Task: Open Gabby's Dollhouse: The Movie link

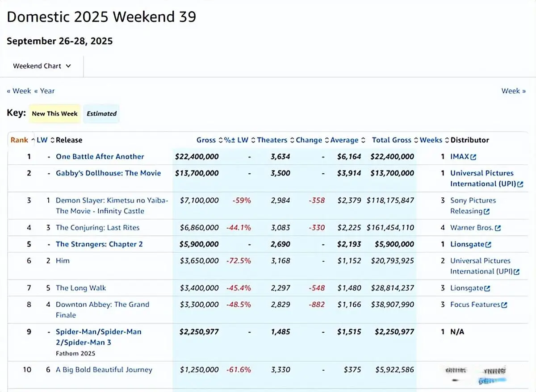Action: tap(108, 173)
